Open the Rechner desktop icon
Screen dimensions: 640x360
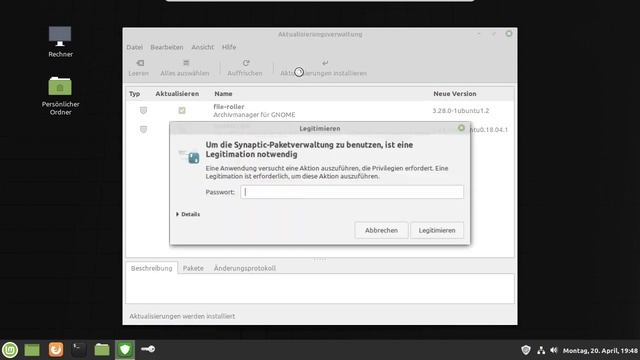(x=60, y=41)
